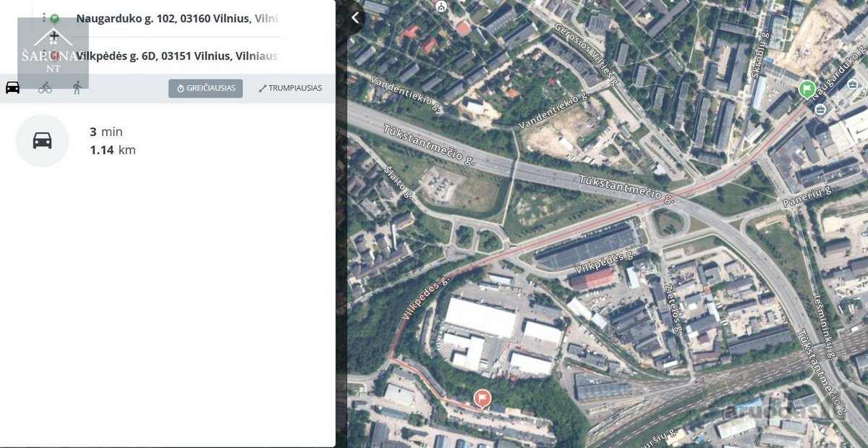Grab the drag handle beside start address
The height and width of the screenshot is (448, 868).
(x=43, y=18)
